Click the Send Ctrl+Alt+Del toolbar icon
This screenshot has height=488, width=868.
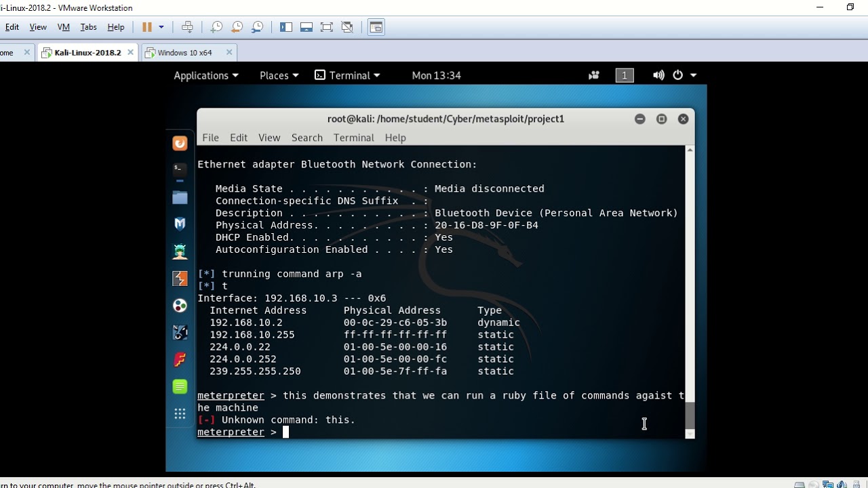pos(188,27)
